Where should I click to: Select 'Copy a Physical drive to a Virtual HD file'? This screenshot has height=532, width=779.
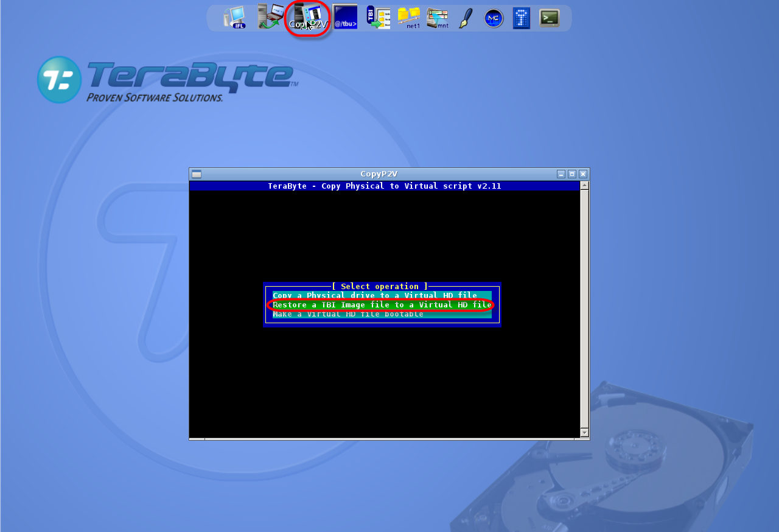382,295
